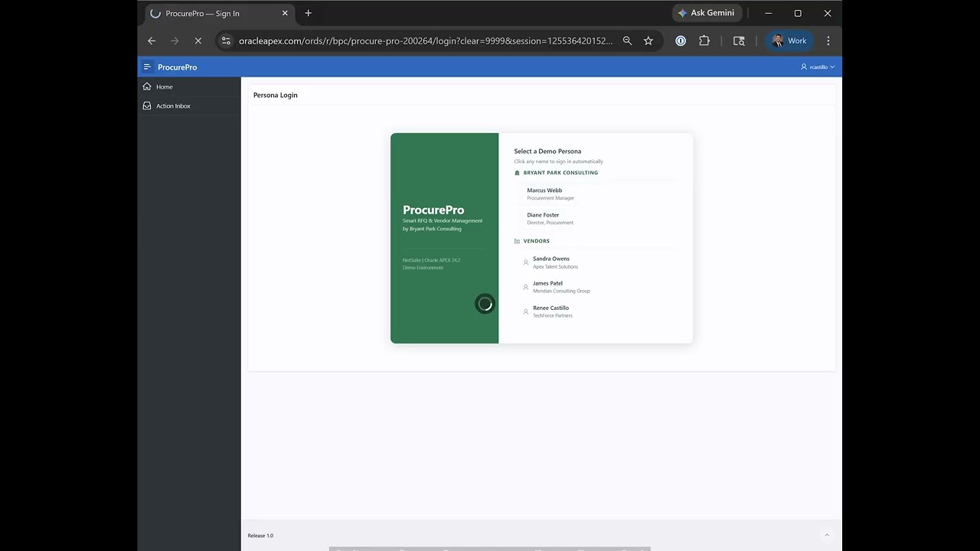
Task: Open the Extensions puzzle icon
Action: tap(704, 41)
